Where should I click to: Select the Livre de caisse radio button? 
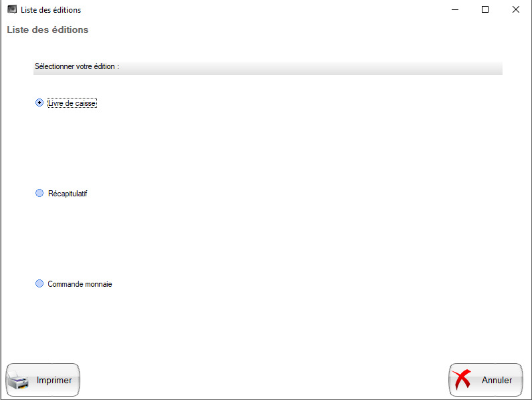pyautogui.click(x=39, y=103)
